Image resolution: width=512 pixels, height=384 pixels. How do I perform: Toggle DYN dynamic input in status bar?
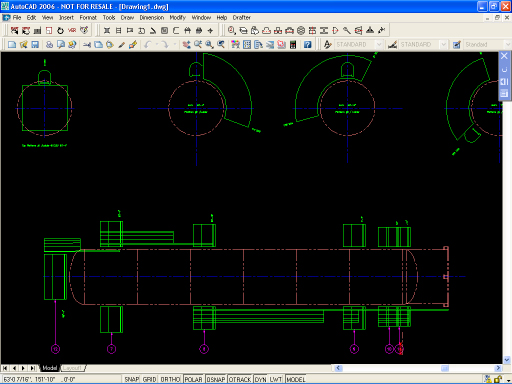[260, 379]
